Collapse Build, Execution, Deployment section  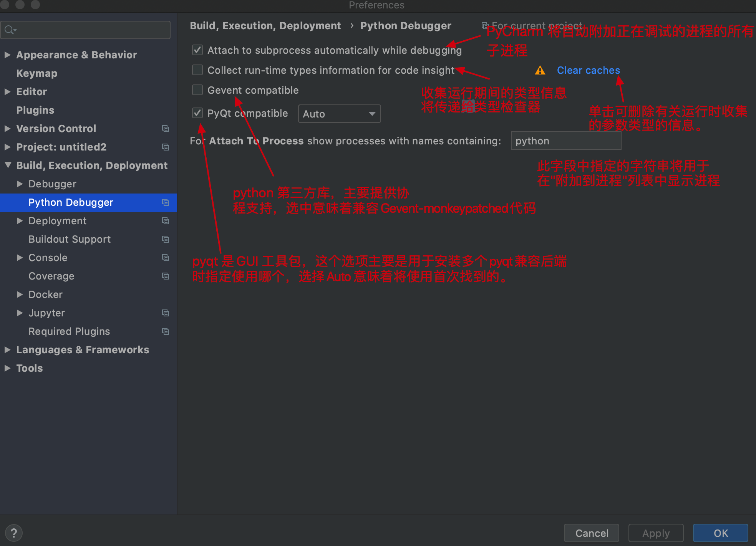point(8,165)
